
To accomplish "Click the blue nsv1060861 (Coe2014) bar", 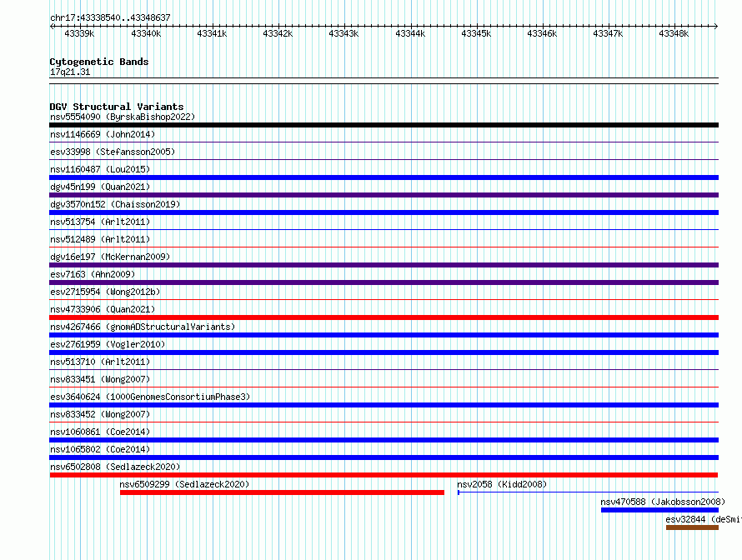I will point(384,440).
